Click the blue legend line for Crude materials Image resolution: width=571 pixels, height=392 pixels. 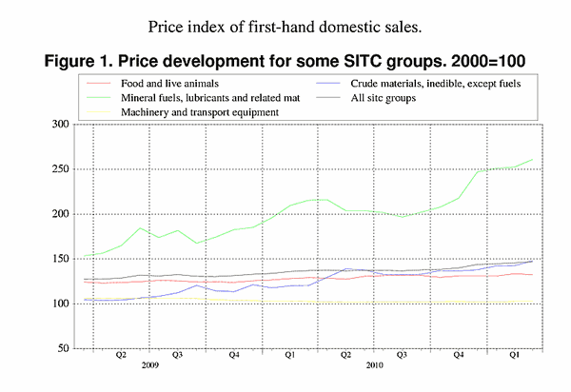tap(328, 84)
